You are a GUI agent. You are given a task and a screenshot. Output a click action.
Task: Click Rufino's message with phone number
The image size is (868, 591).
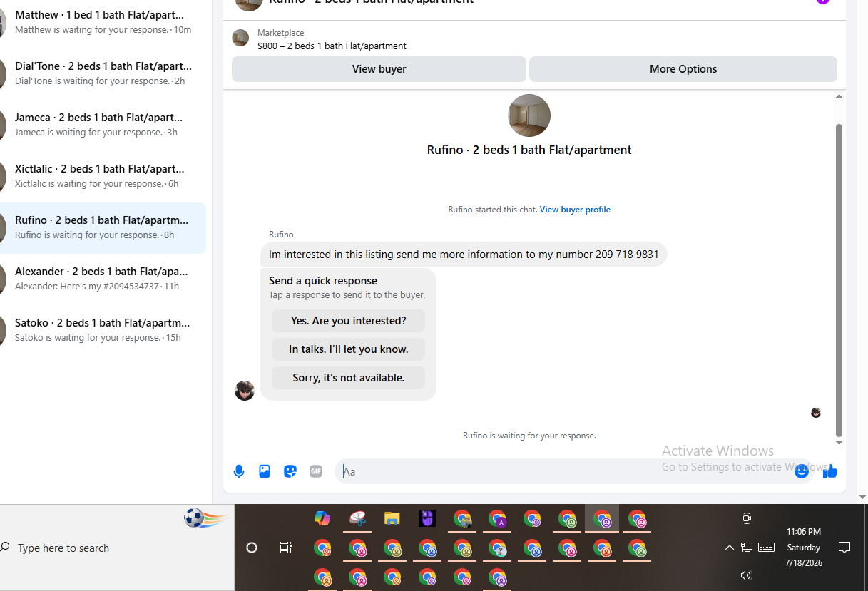tap(464, 255)
